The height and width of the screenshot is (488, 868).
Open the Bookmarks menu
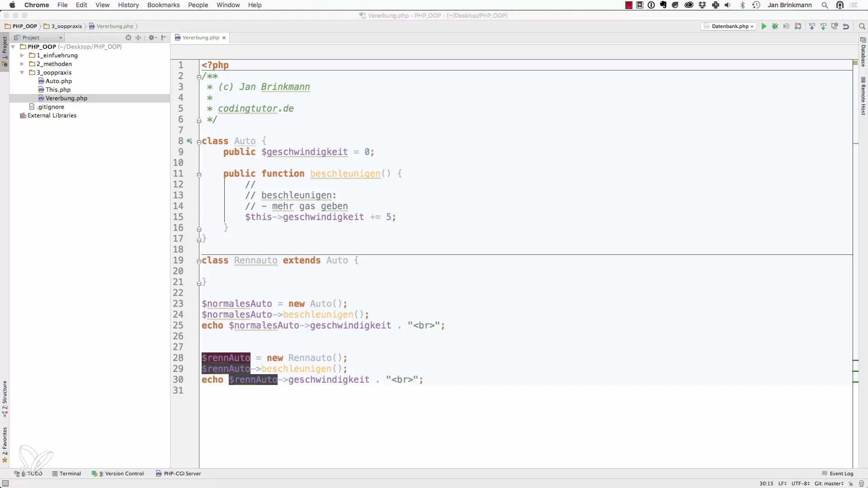click(x=163, y=5)
